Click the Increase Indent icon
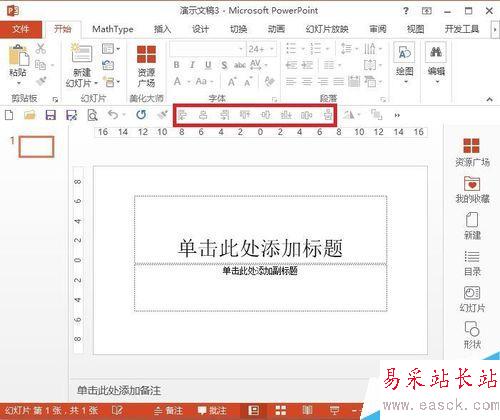500x420 pixels. tap(307, 65)
